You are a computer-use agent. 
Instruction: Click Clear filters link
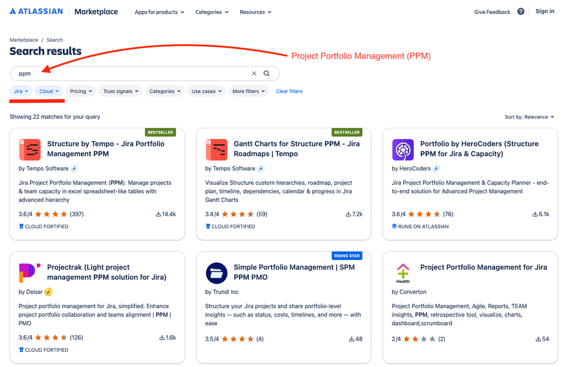(289, 91)
